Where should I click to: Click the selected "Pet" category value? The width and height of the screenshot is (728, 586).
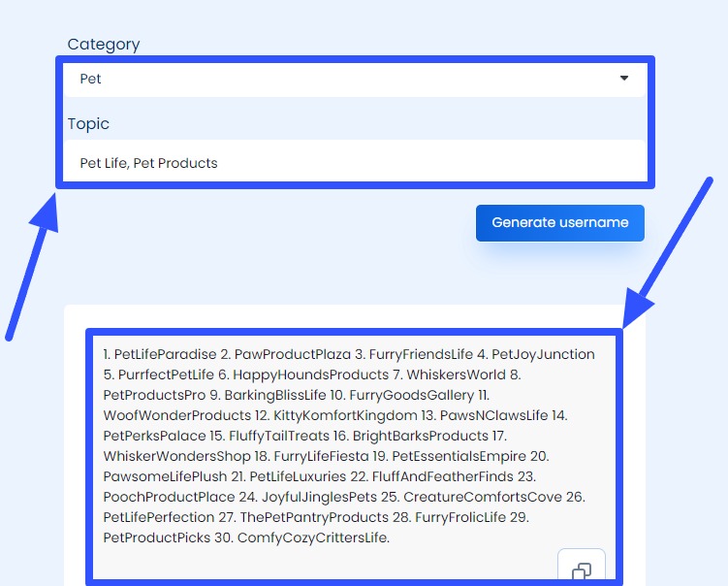tap(90, 80)
